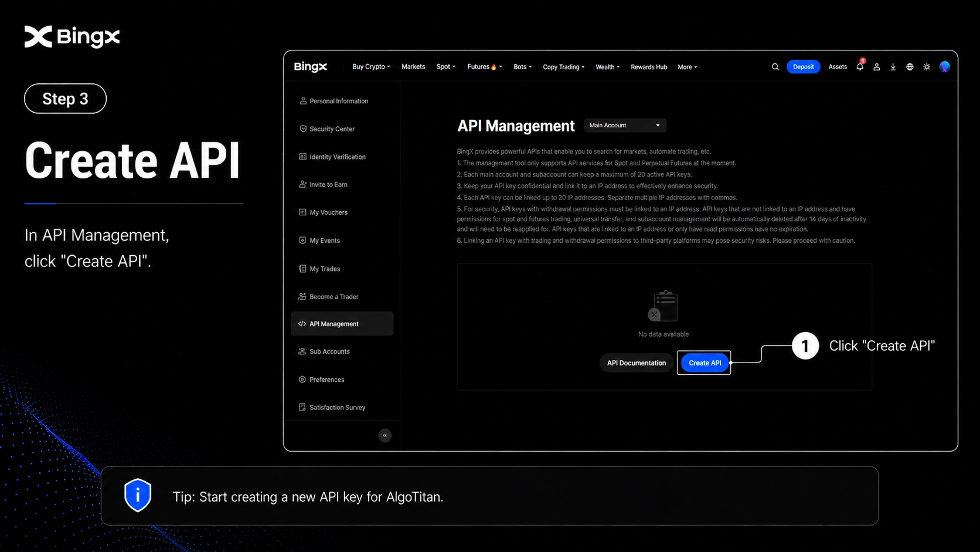Click the My Vouchers icon
The height and width of the screenshot is (552, 980).
[303, 212]
